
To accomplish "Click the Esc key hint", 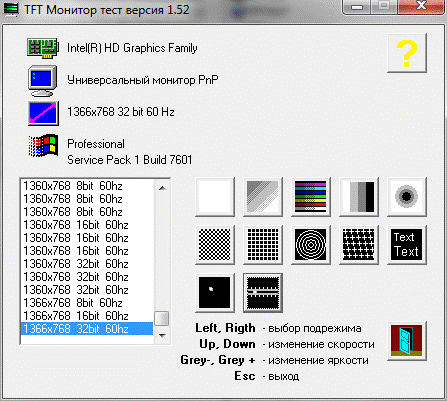I will (245, 376).
